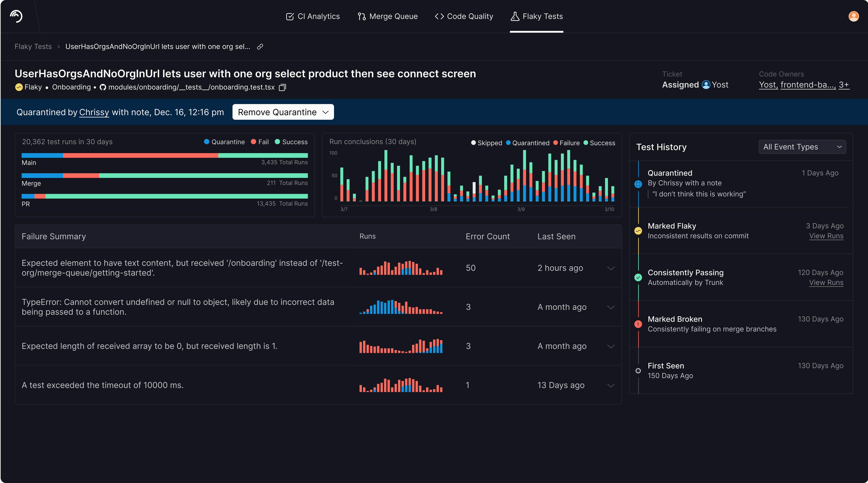Click the 'I don't think this is working' note
Viewport: 868px width, 483px height.
699,194
